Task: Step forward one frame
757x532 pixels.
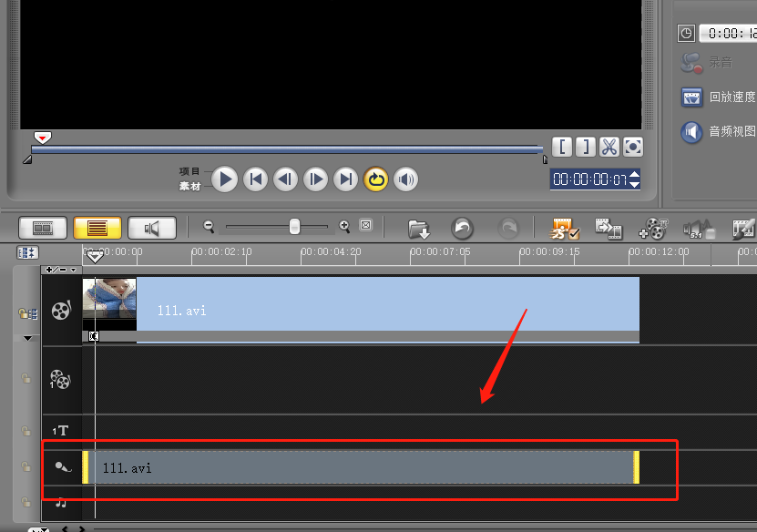Action: click(x=316, y=179)
